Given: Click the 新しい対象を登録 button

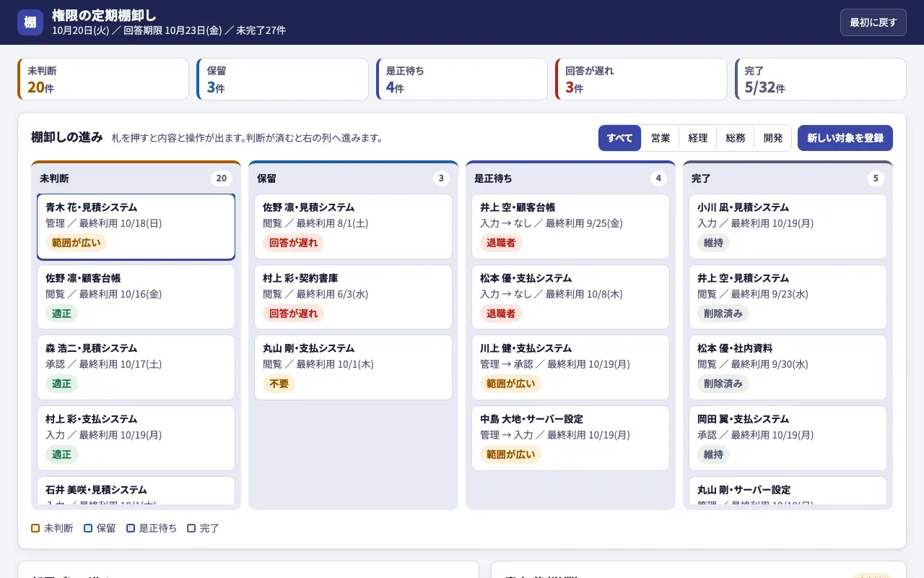Looking at the screenshot, I should coord(845,138).
